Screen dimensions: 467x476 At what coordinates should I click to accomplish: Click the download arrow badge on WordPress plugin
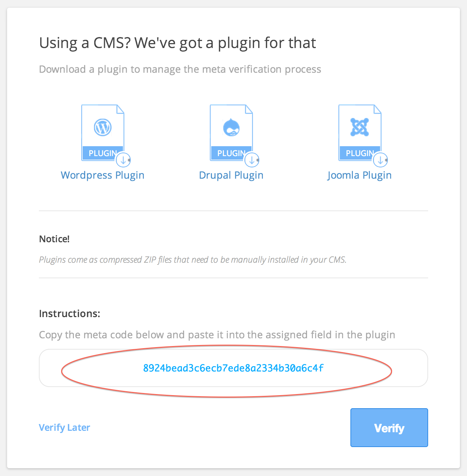(x=123, y=160)
